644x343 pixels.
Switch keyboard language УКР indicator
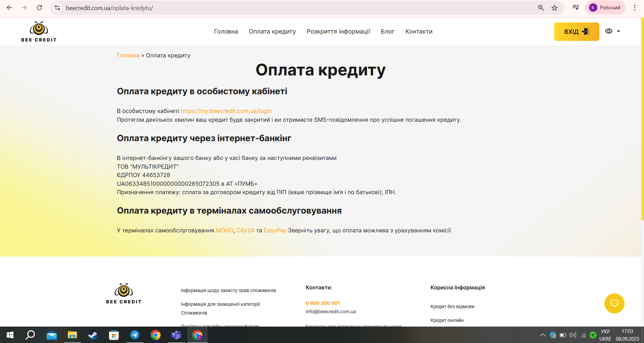pyautogui.click(x=605, y=335)
